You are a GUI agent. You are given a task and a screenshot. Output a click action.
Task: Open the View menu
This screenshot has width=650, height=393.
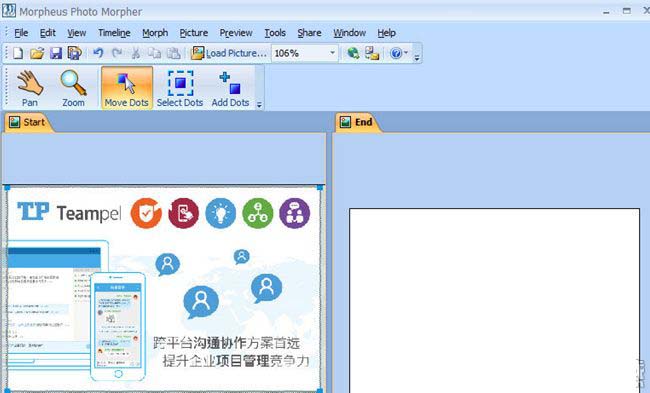click(77, 33)
